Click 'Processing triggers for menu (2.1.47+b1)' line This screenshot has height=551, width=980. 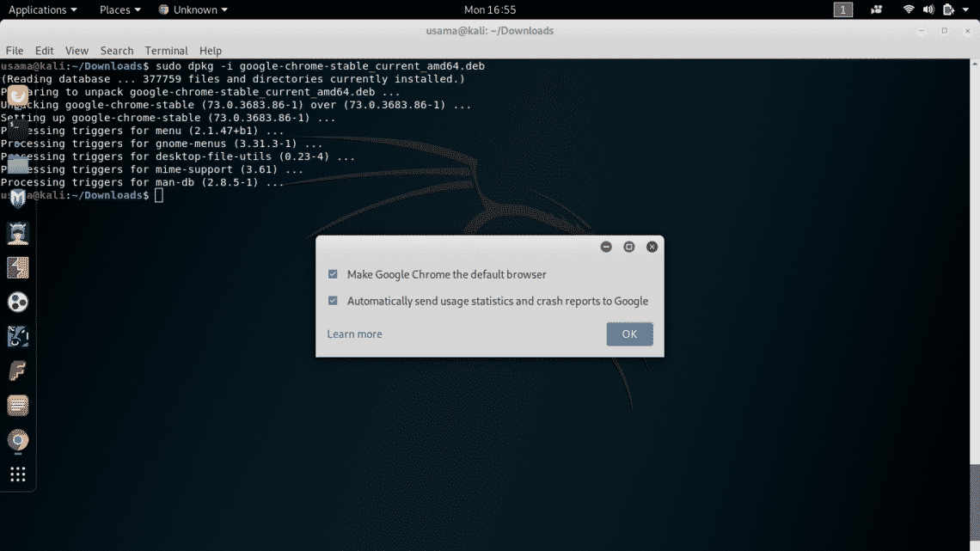click(x=142, y=132)
